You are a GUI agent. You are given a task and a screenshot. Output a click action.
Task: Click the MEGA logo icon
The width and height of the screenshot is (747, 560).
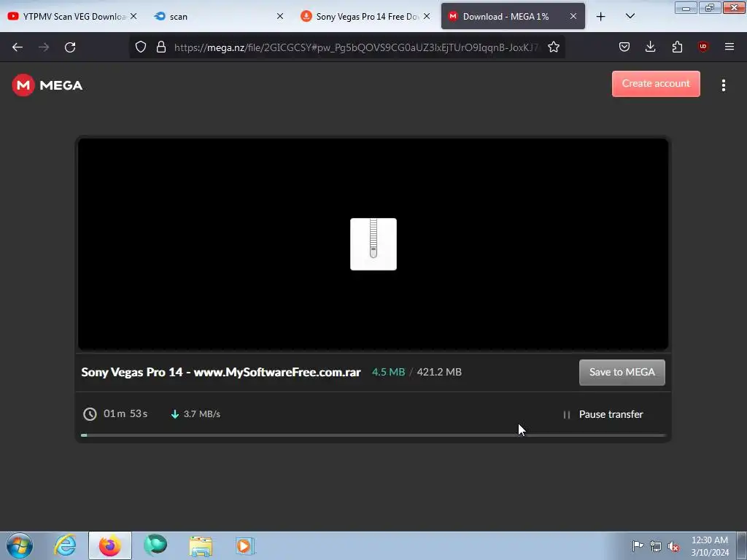click(x=23, y=85)
